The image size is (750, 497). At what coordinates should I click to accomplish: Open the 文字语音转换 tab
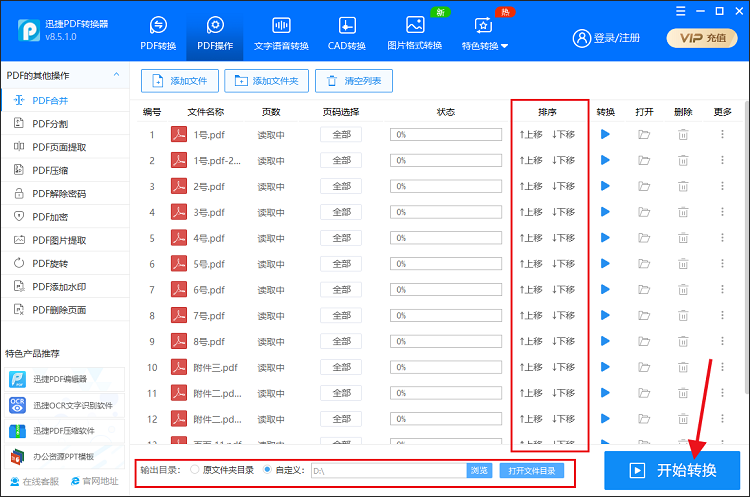281,34
